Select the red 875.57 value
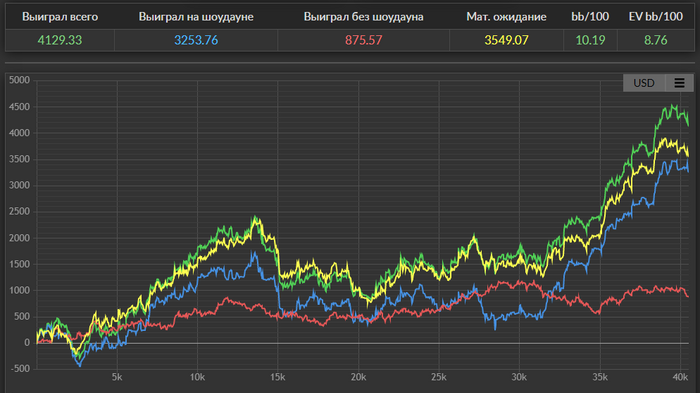The height and width of the screenshot is (393, 700). [363, 40]
